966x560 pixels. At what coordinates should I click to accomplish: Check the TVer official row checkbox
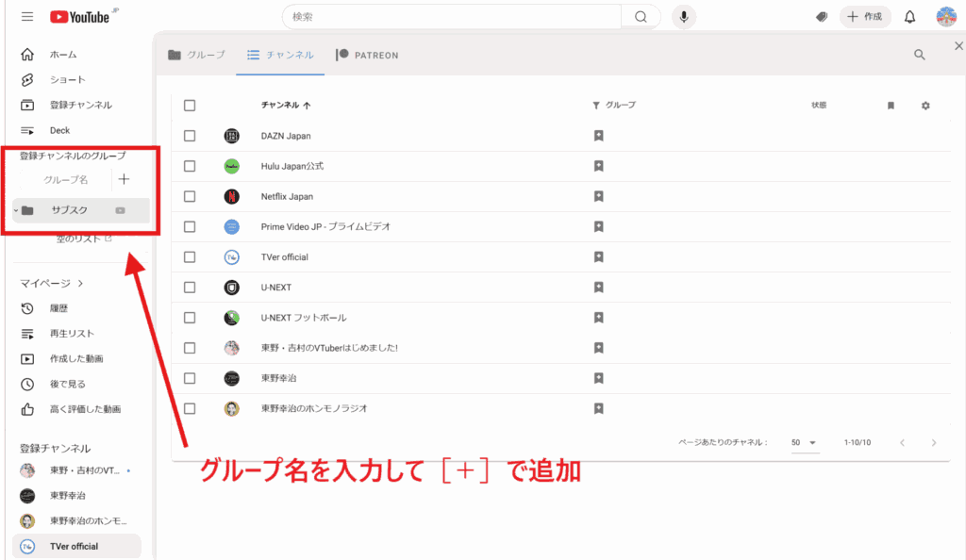point(190,256)
